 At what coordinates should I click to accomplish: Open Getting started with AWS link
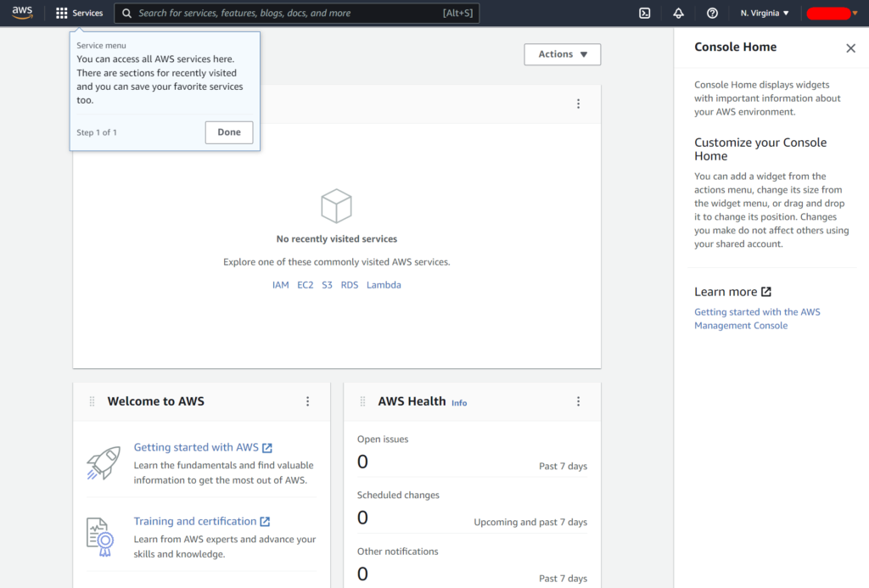coord(196,447)
